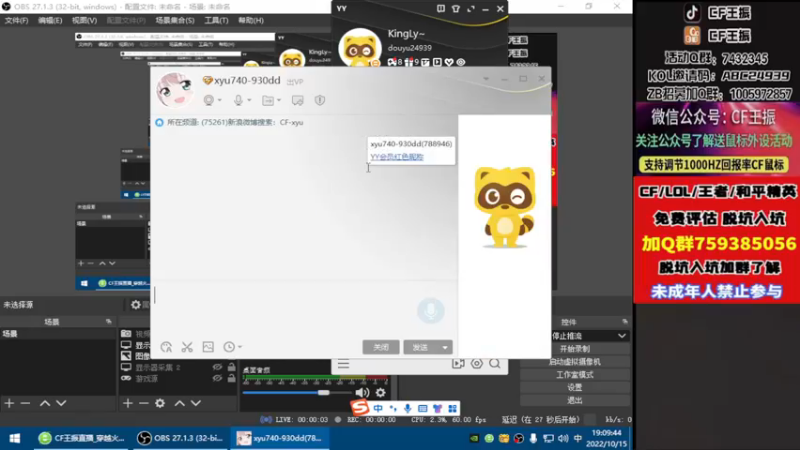Open OBS 帮助(H) menu

coord(251,20)
